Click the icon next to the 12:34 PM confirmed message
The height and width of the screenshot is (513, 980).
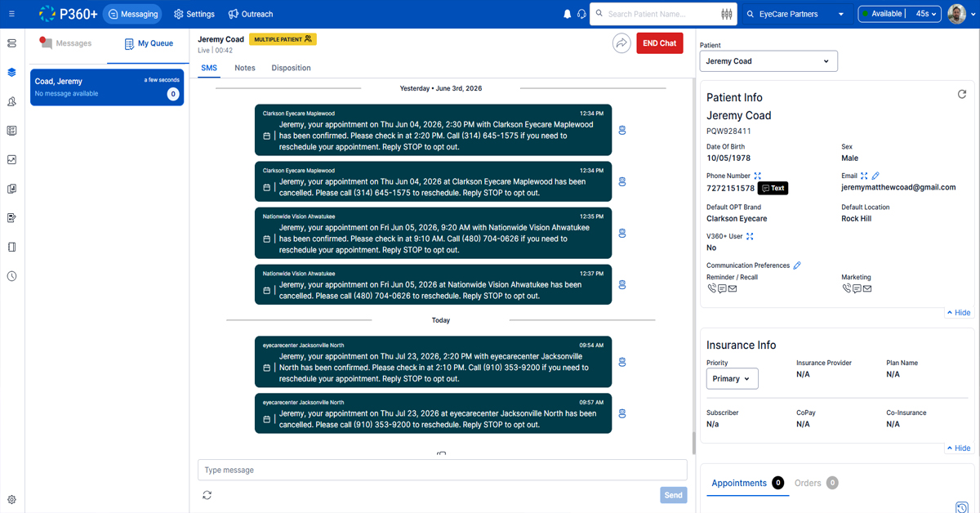click(622, 130)
